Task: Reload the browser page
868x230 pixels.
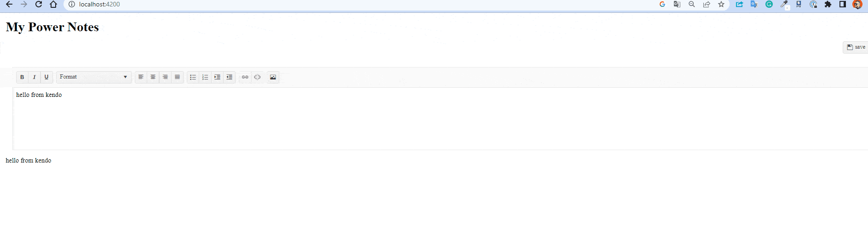Action: (39, 5)
